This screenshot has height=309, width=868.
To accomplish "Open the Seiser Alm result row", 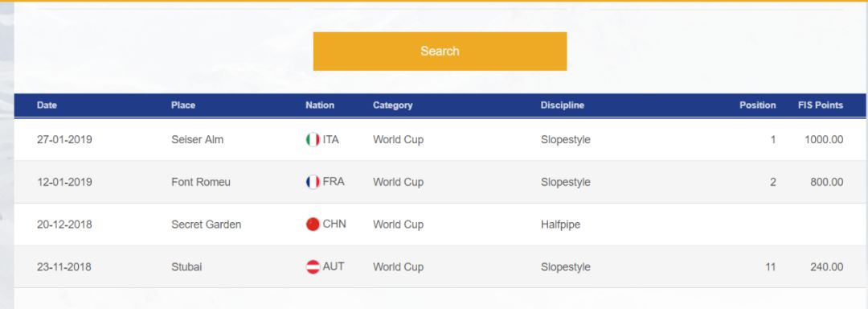I will [x=440, y=139].
